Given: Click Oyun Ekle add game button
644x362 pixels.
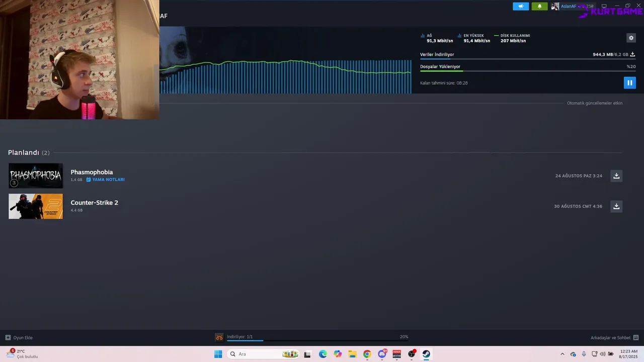Looking at the screenshot, I should coord(19,338).
